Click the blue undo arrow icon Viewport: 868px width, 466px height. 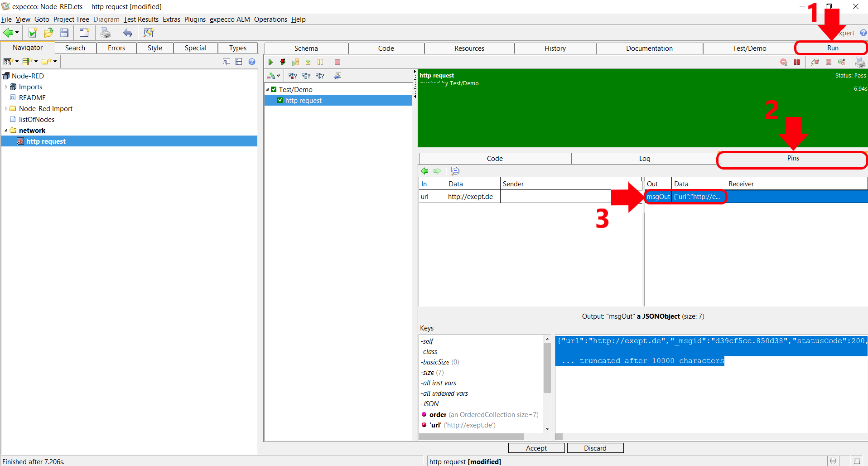(x=128, y=33)
